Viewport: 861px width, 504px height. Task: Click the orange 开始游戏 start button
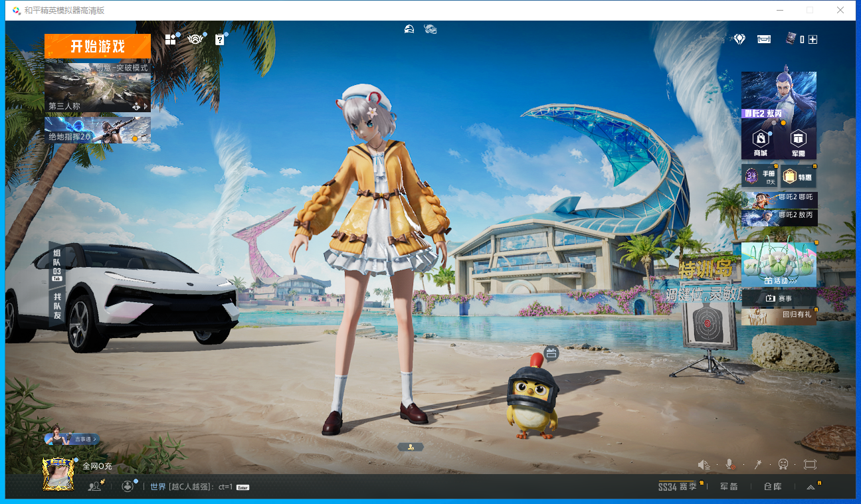point(98,46)
